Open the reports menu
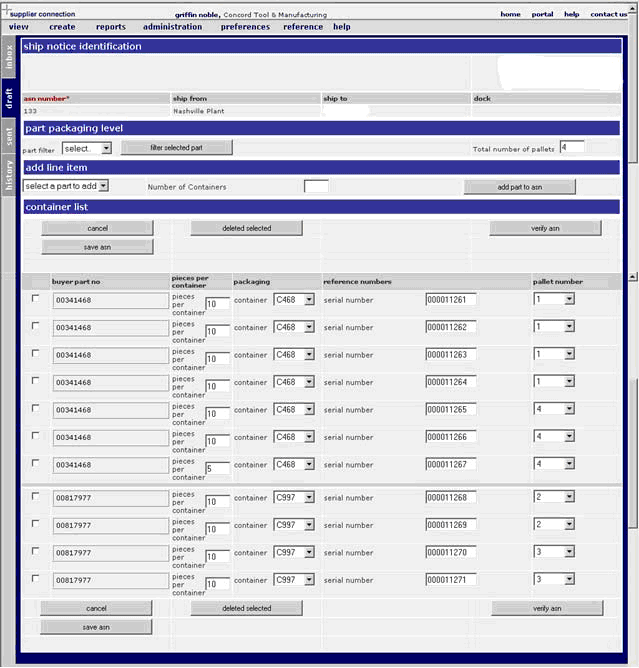The width and height of the screenshot is (639, 668). 110,27
